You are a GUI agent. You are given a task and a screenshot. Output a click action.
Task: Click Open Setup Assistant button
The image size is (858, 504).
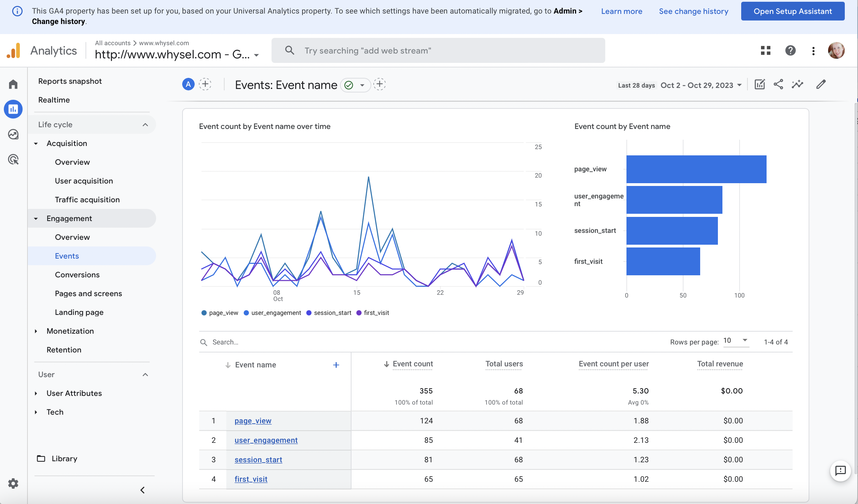click(x=793, y=11)
